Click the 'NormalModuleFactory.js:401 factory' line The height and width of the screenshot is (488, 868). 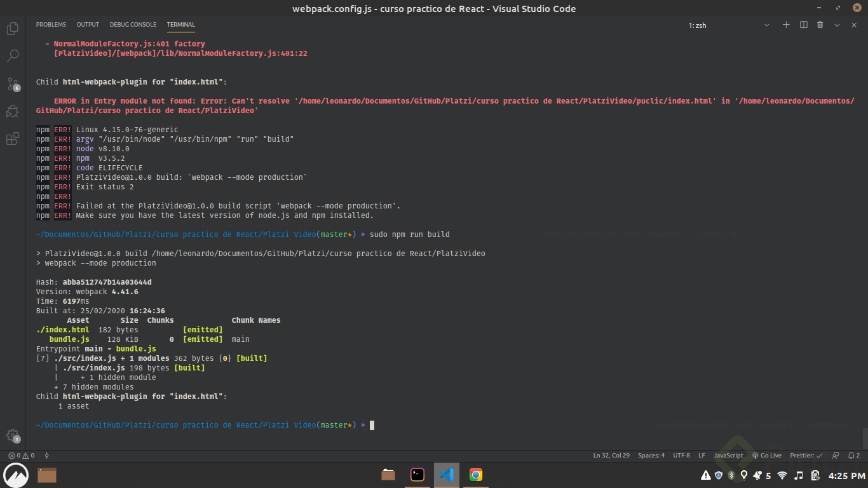coord(125,44)
